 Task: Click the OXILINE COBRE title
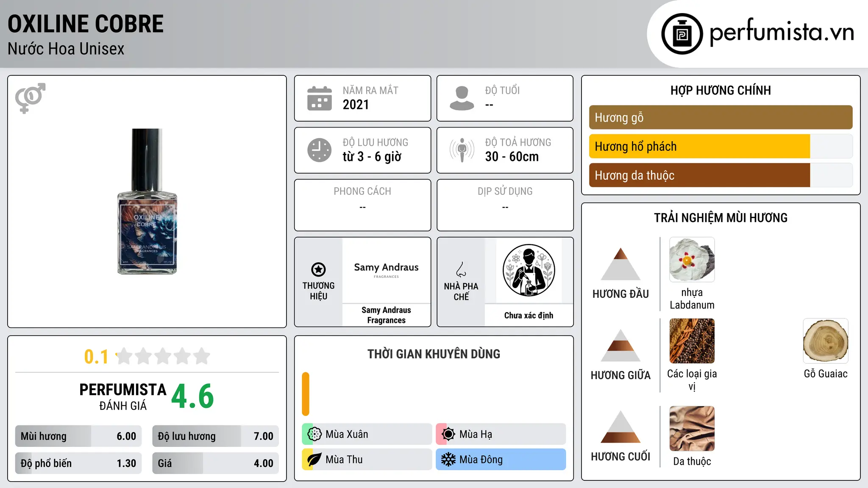coord(86,24)
